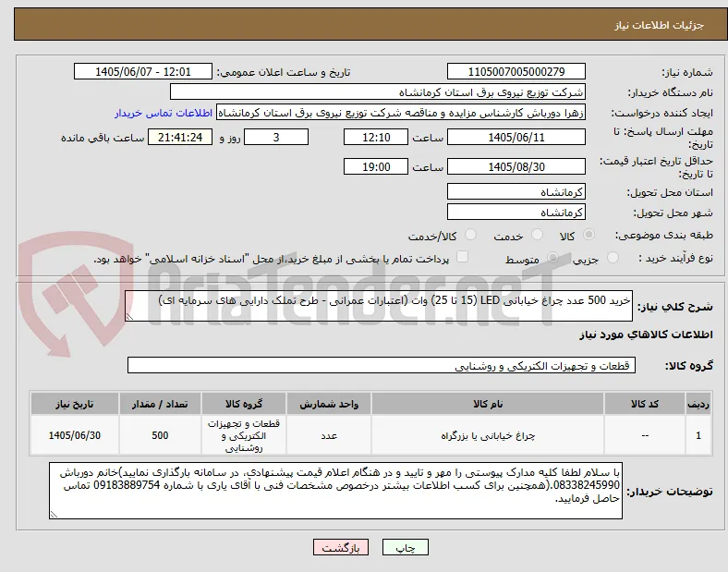The height and width of the screenshot is (572, 728).
Task: Click the کد کالا column header
Action: [645, 404]
